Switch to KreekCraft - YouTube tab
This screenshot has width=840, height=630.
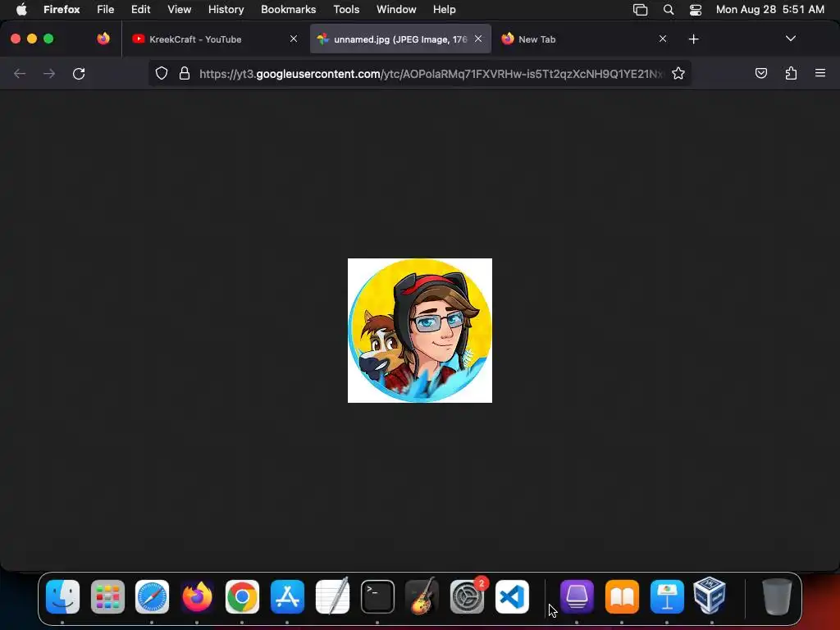[215, 39]
